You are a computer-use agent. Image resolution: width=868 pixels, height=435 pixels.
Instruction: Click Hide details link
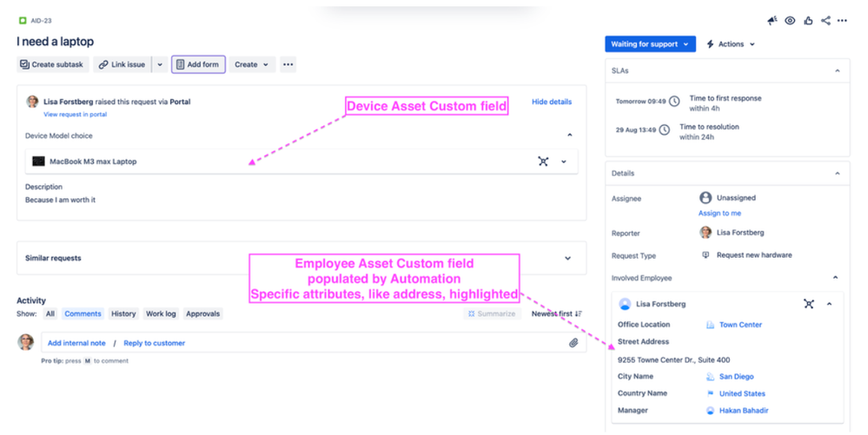pyautogui.click(x=552, y=102)
